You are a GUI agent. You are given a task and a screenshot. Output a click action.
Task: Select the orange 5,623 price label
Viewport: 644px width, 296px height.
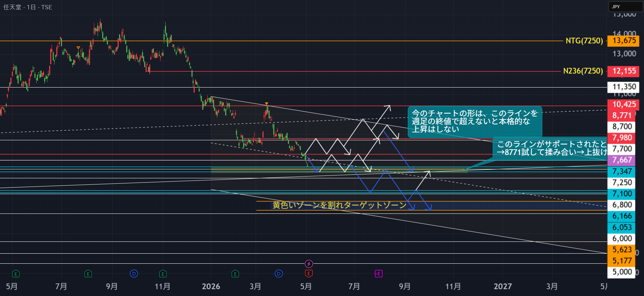(621, 250)
